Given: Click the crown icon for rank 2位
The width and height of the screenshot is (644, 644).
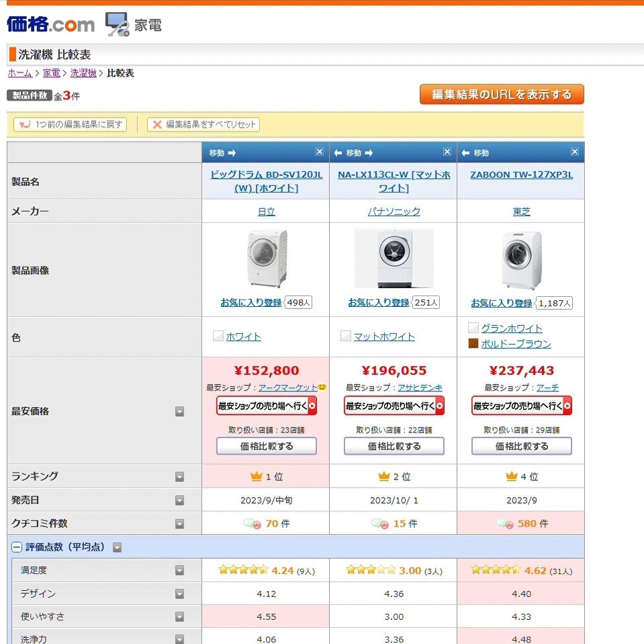Looking at the screenshot, I should [x=384, y=476].
